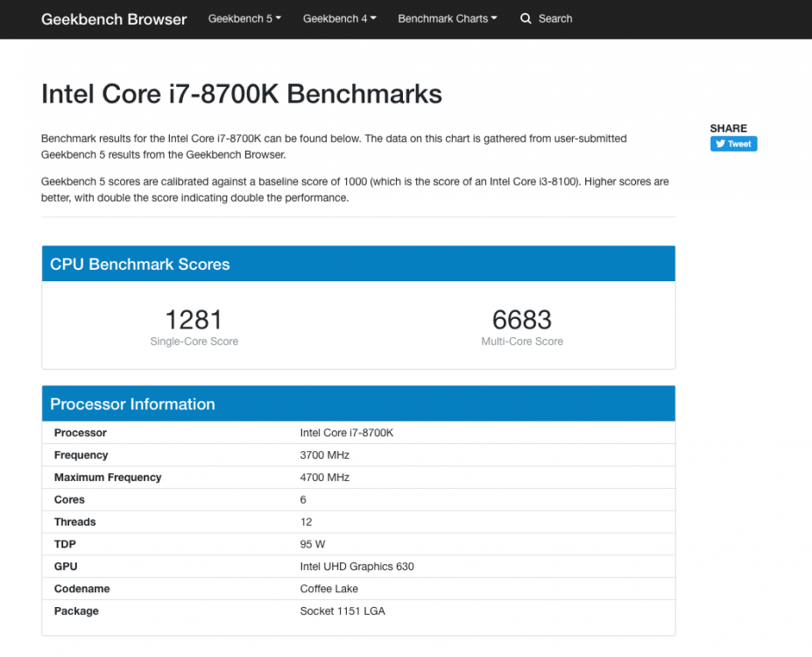Click the multi-core score 6683

[521, 320]
